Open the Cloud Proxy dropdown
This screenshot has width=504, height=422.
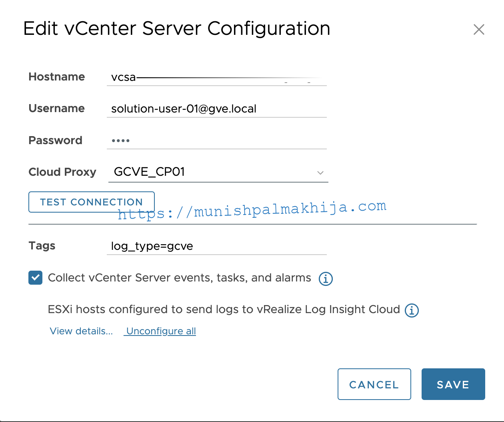pos(218,172)
